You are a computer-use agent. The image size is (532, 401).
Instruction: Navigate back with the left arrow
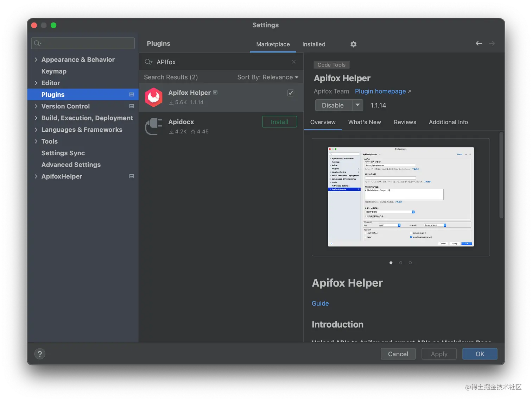(x=479, y=43)
